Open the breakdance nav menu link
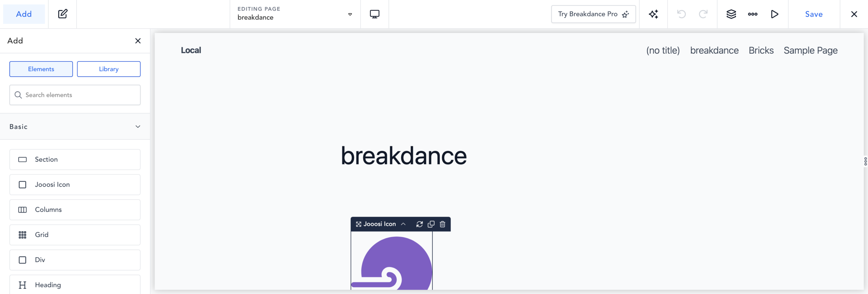Screen dimensions: 868x294 point(714,50)
